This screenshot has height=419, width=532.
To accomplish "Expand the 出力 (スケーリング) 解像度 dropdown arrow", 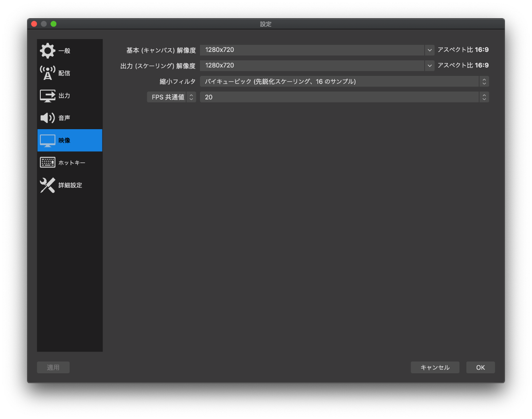I will coord(430,65).
